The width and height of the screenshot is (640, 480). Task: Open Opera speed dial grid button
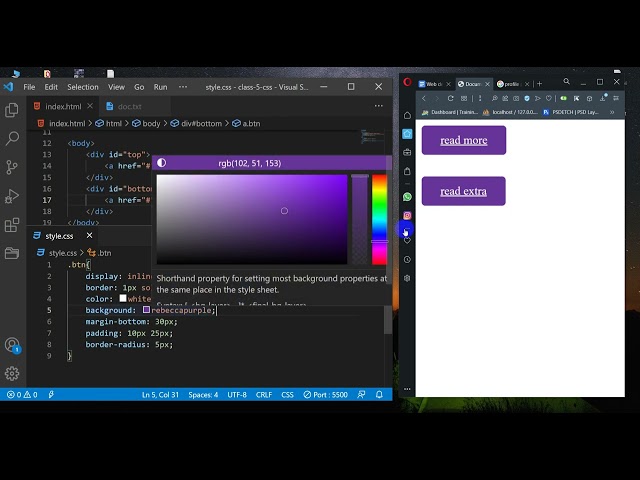point(464,98)
